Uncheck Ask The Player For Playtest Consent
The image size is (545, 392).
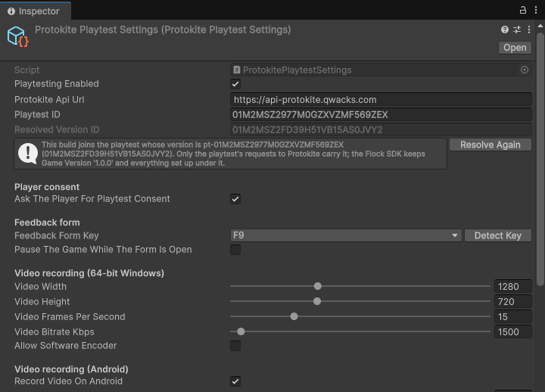click(235, 199)
